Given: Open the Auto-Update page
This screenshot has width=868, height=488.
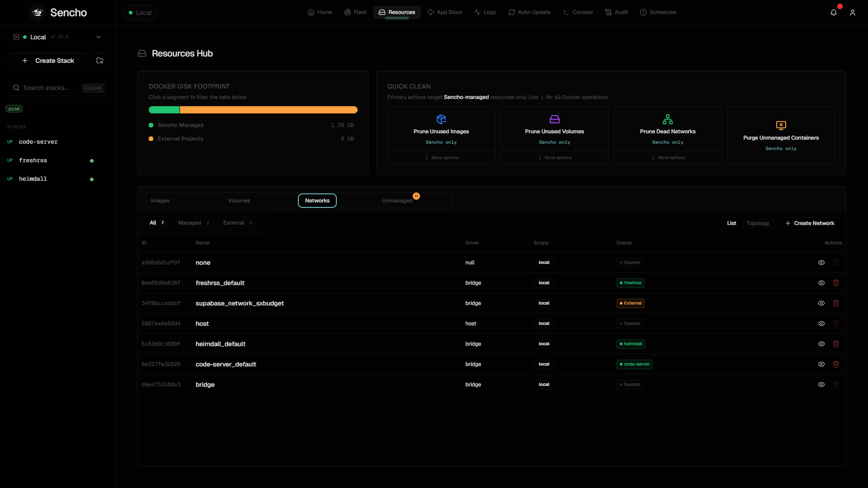Looking at the screenshot, I should coord(529,12).
